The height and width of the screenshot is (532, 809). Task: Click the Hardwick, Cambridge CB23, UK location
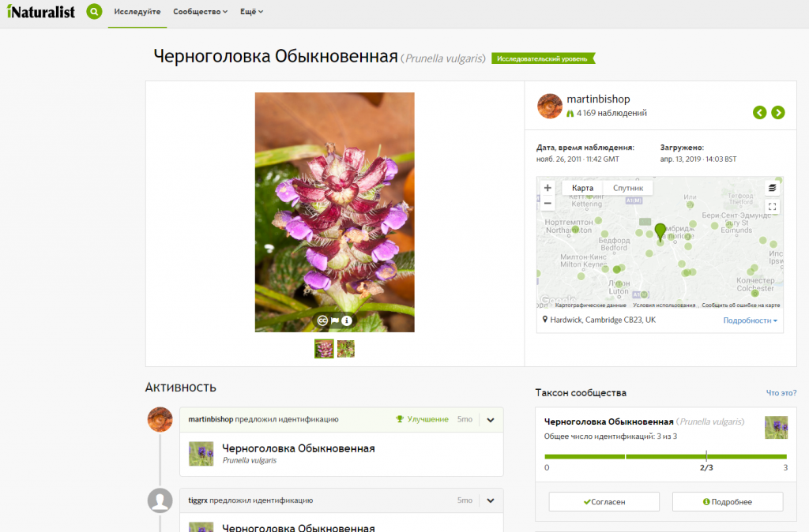[x=603, y=320]
